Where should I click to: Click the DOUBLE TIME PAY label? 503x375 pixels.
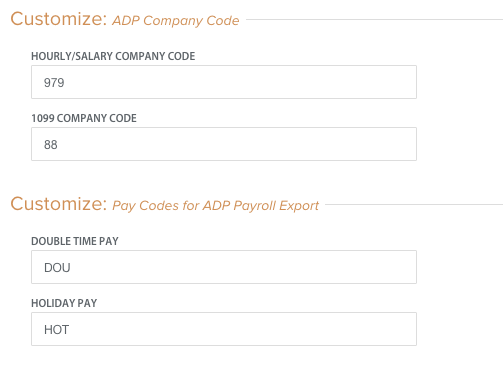(75, 241)
